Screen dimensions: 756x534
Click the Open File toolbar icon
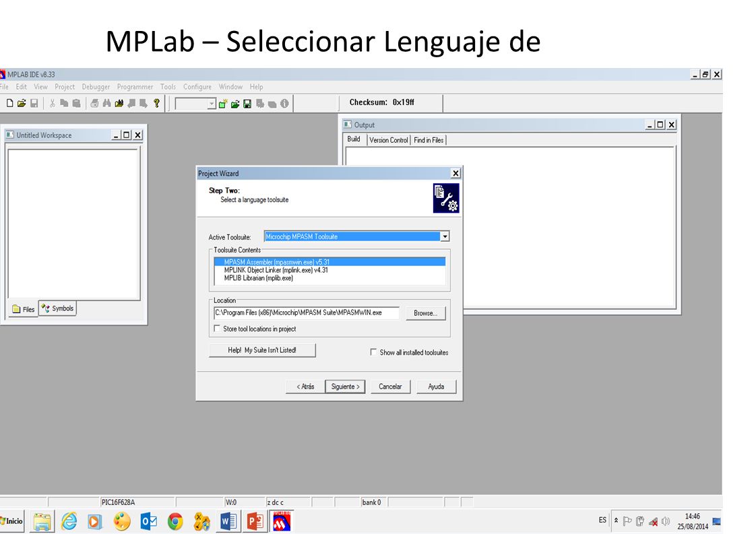22,103
